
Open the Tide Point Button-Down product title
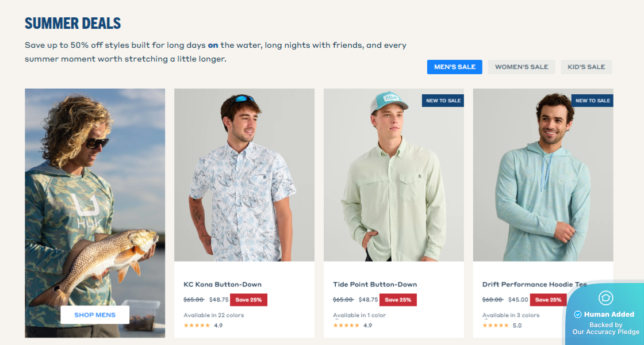(375, 284)
